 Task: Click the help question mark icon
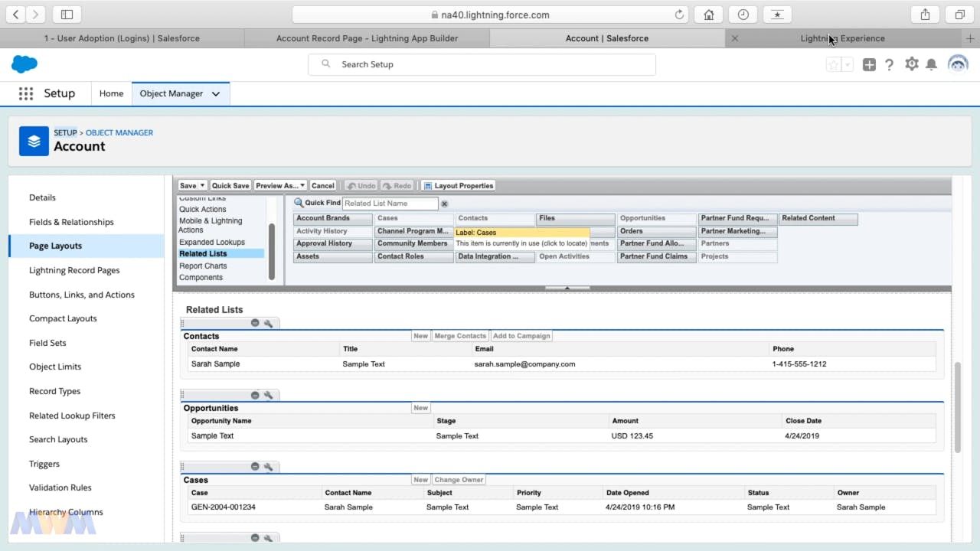[x=889, y=65]
